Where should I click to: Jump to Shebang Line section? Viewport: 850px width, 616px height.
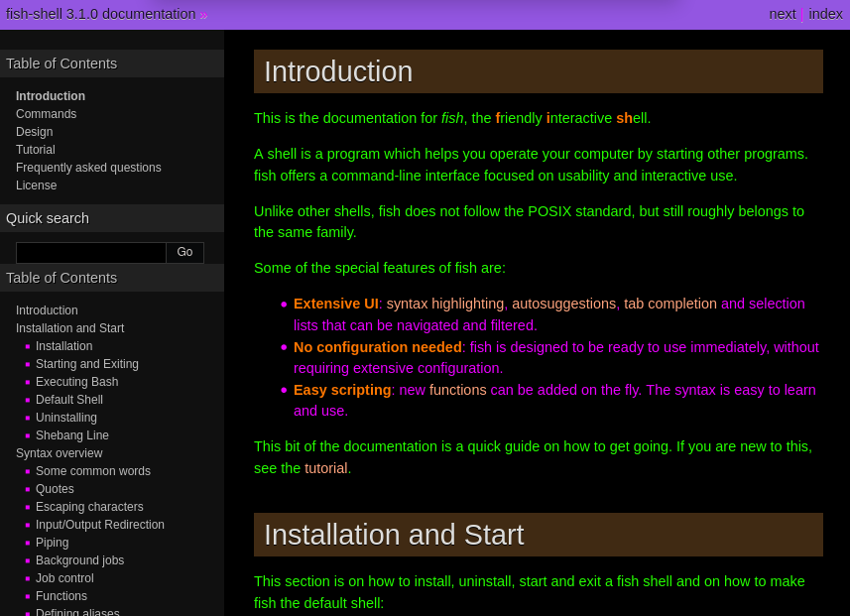click(x=72, y=435)
